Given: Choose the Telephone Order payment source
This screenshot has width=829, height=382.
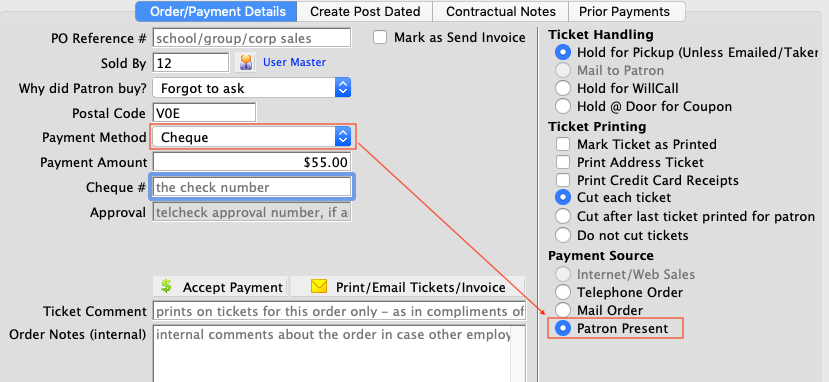Looking at the screenshot, I should pyautogui.click(x=563, y=292).
